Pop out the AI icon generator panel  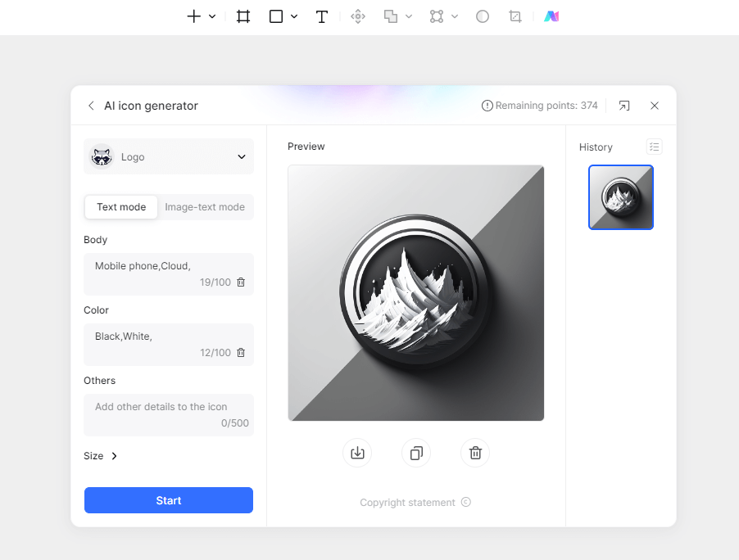tap(624, 106)
